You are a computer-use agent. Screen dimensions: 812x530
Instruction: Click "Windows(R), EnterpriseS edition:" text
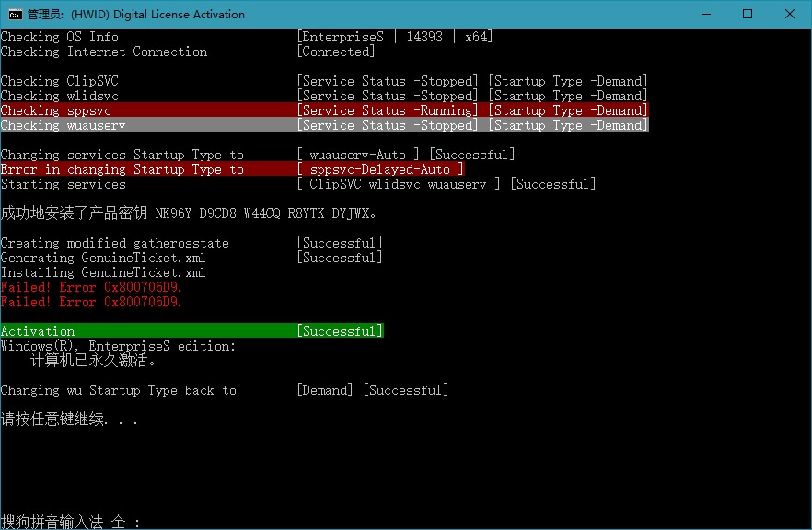pyautogui.click(x=118, y=346)
